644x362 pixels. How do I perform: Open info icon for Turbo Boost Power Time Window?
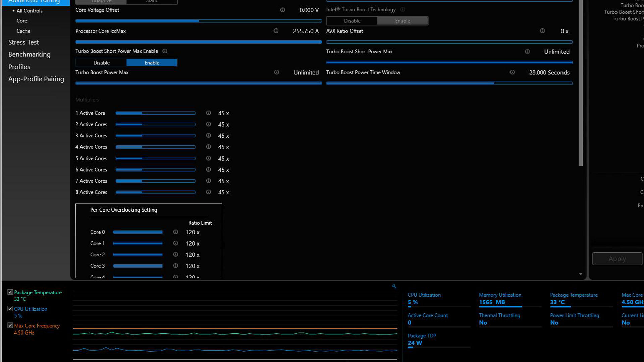pos(512,72)
